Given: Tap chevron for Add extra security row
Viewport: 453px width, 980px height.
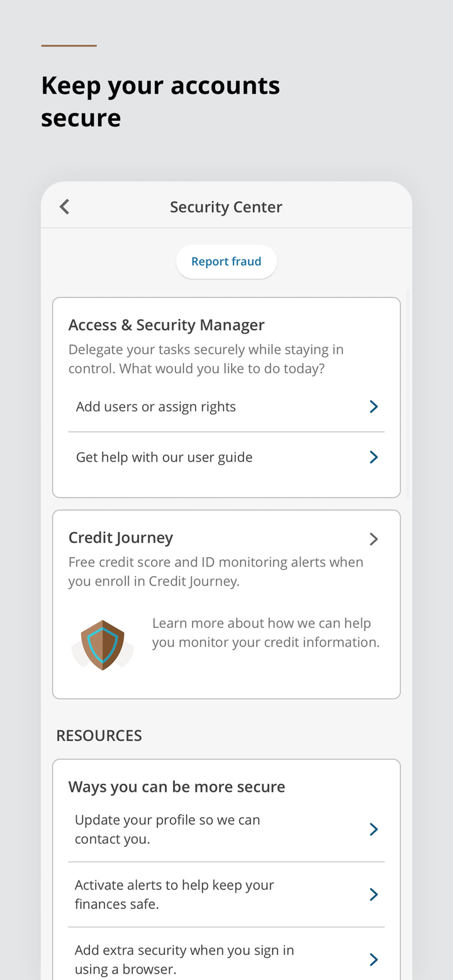Looking at the screenshot, I should pyautogui.click(x=374, y=959).
